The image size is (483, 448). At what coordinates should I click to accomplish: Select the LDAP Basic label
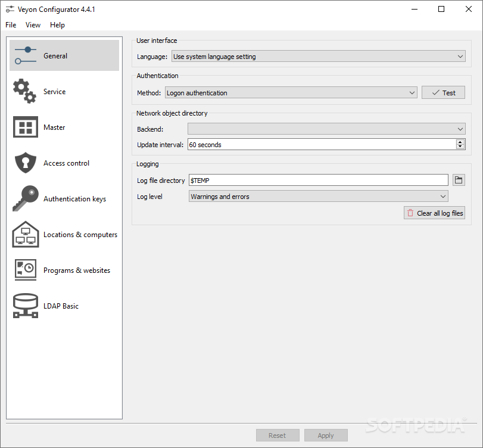pyautogui.click(x=61, y=306)
